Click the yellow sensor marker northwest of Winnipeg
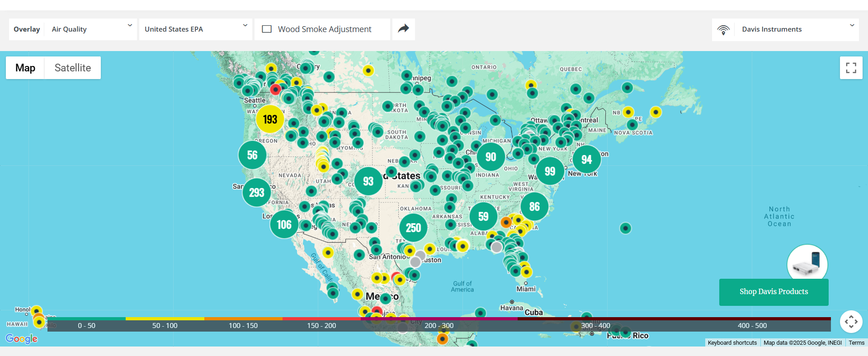868x356 pixels. tap(368, 70)
